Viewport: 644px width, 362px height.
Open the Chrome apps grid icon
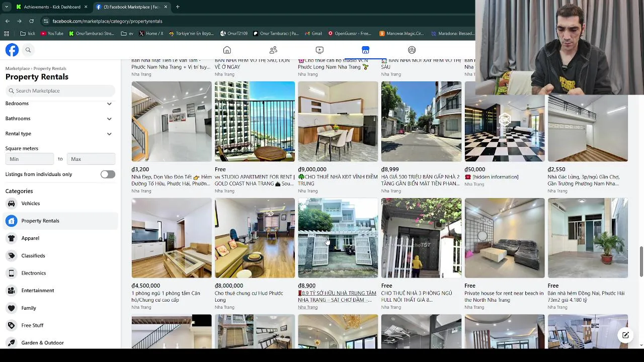(x=7, y=34)
